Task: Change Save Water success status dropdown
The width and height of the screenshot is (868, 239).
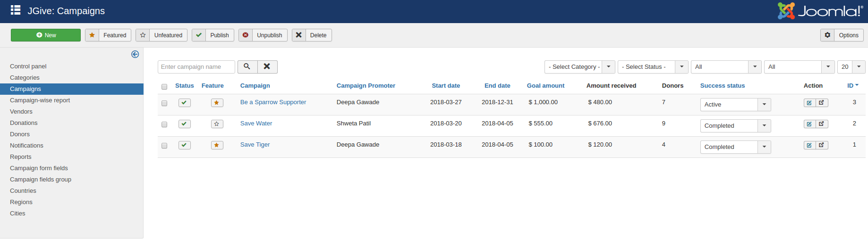Action: click(735, 126)
